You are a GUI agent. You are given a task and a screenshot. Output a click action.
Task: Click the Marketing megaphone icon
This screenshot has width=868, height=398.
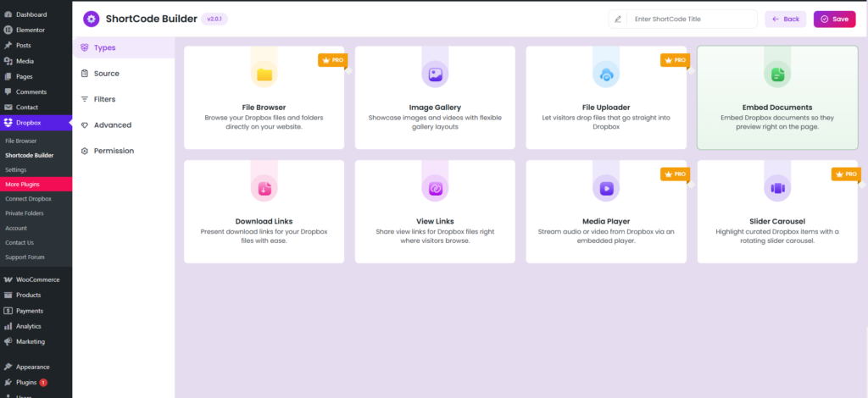point(8,341)
